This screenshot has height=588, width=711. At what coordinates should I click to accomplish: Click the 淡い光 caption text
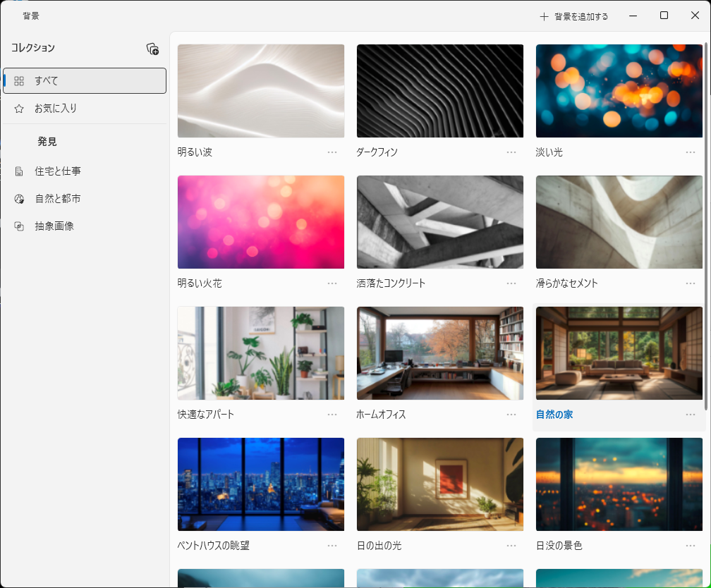tap(549, 152)
